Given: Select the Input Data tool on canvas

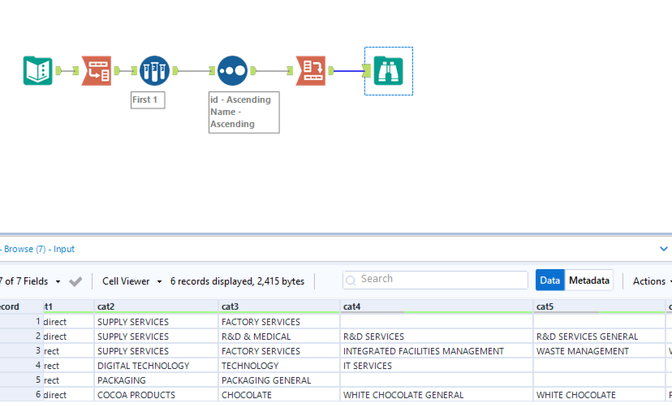Looking at the screenshot, I should tap(38, 71).
